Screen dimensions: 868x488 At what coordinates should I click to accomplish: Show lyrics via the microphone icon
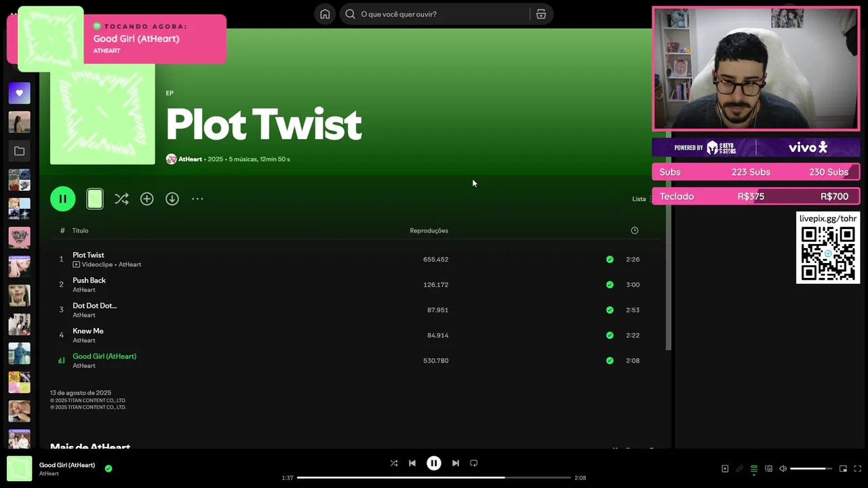pos(740,468)
